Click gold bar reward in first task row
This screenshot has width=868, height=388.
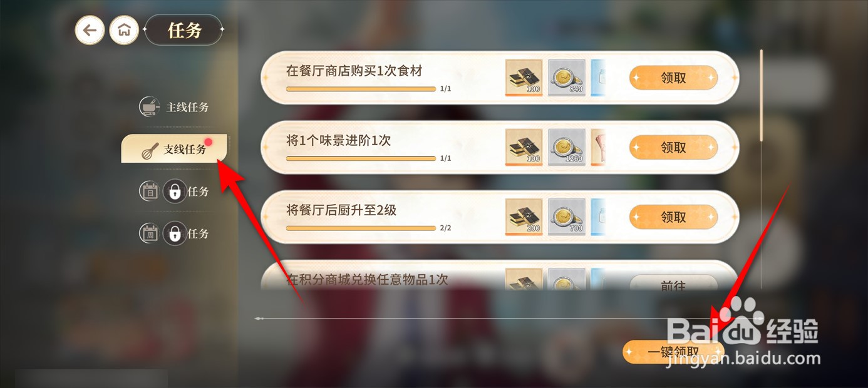coord(524,78)
